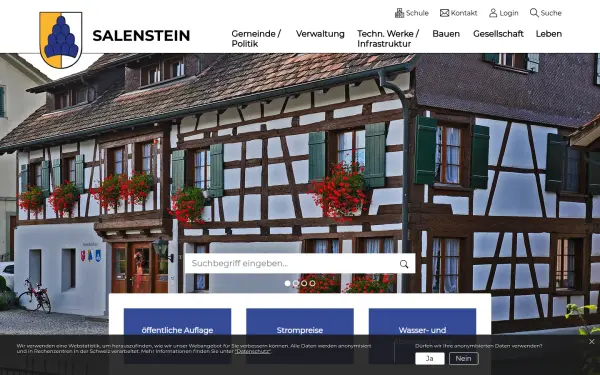Click the Salenstein coat of arms logo

point(61,40)
